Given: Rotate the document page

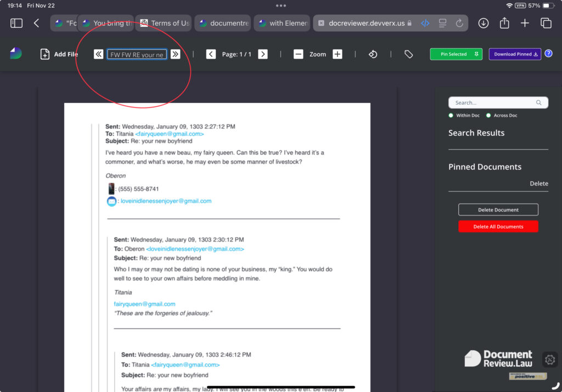Looking at the screenshot, I should coord(373,54).
